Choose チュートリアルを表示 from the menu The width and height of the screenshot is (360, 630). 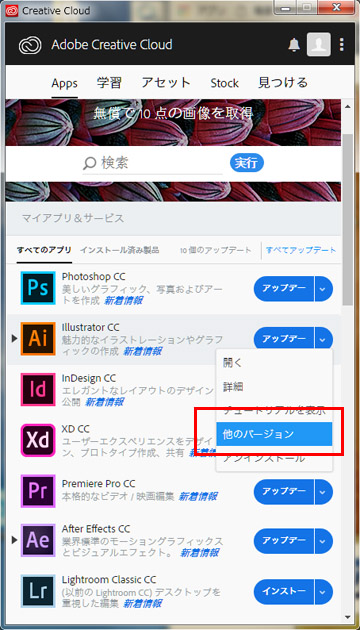(x=274, y=411)
